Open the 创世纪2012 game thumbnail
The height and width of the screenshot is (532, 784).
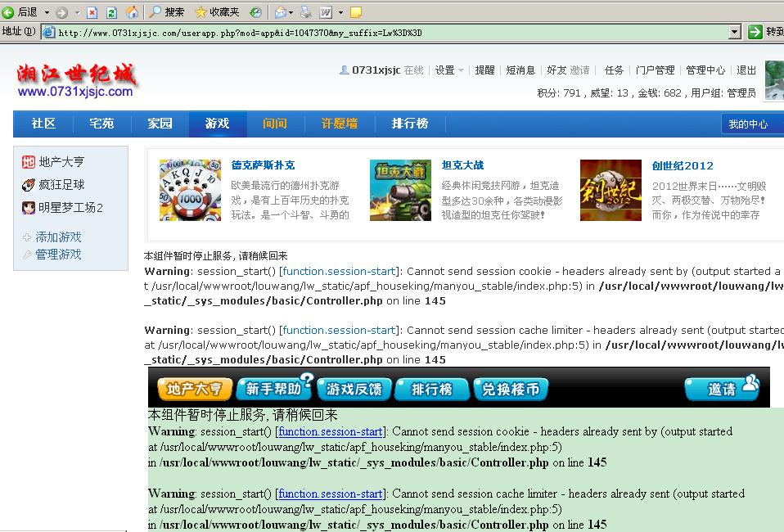(x=611, y=190)
